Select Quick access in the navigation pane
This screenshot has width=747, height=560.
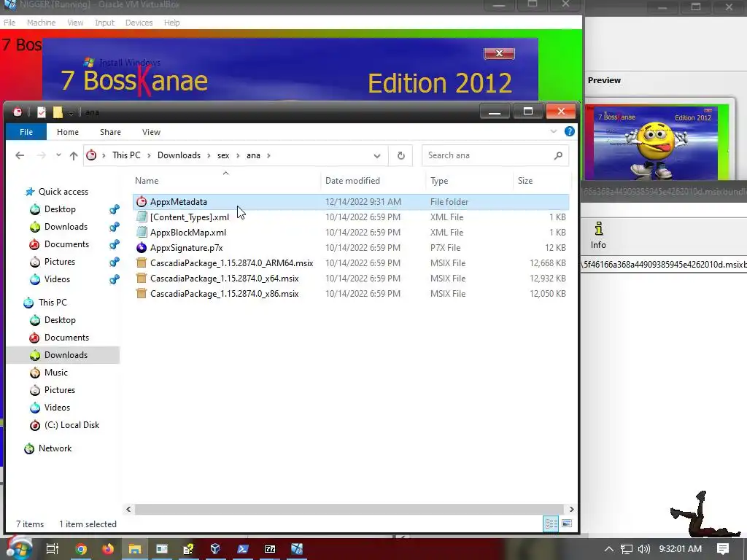[63, 192]
